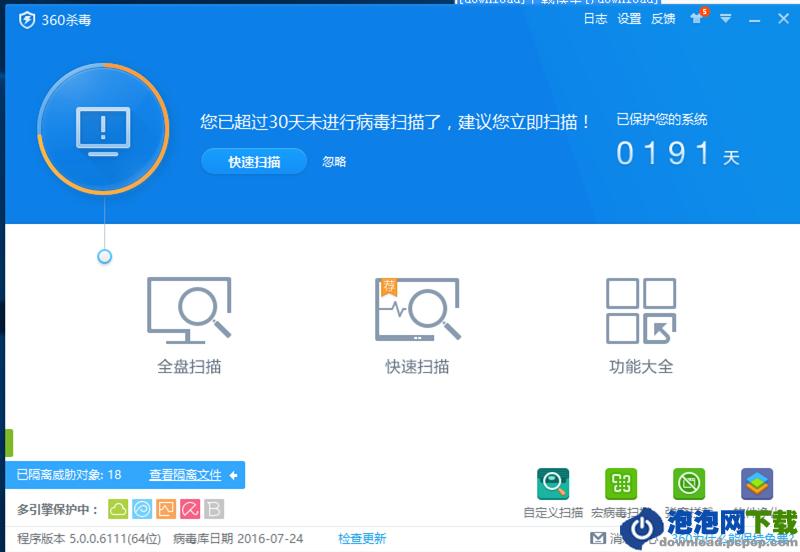
Task: Minimize the 360杀毒 window
Action: tap(755, 19)
